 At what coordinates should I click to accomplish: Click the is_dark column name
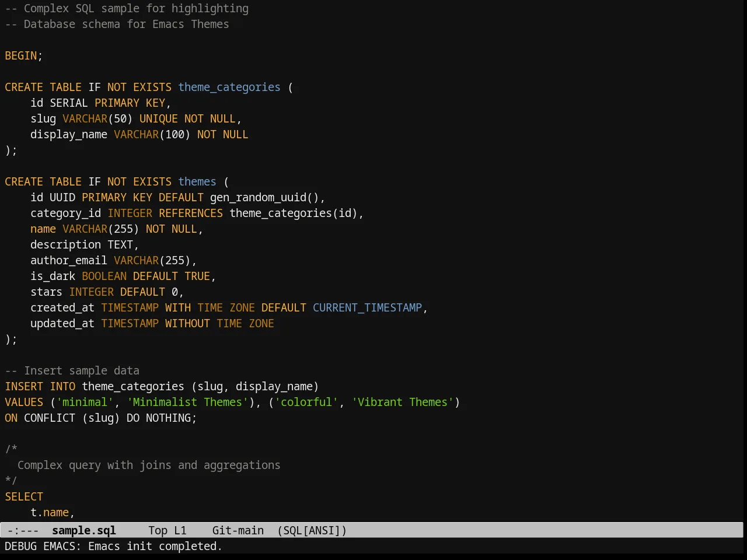[53, 276]
